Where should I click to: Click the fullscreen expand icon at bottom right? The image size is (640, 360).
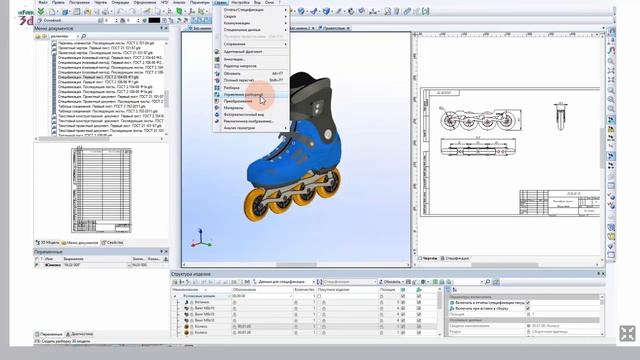(x=627, y=333)
